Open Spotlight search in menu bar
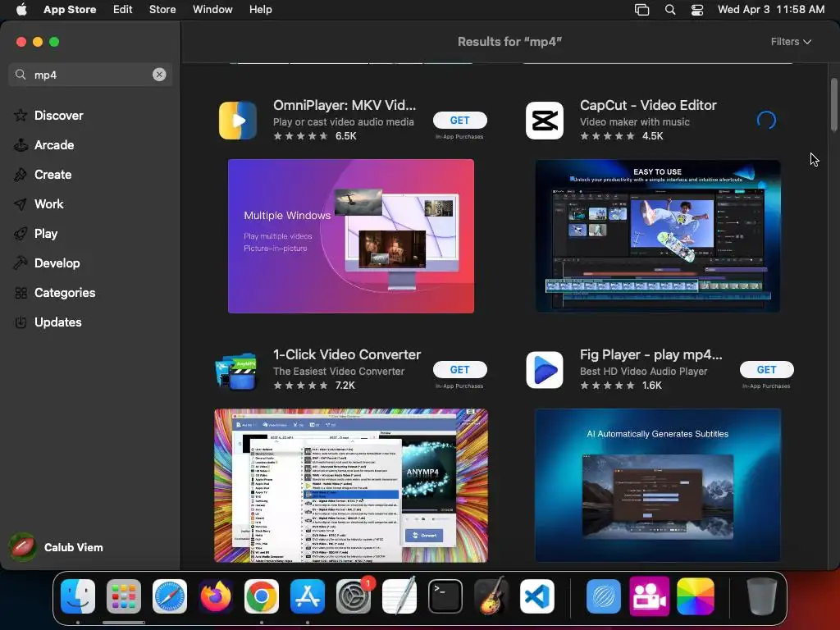The image size is (840, 630). pyautogui.click(x=669, y=10)
